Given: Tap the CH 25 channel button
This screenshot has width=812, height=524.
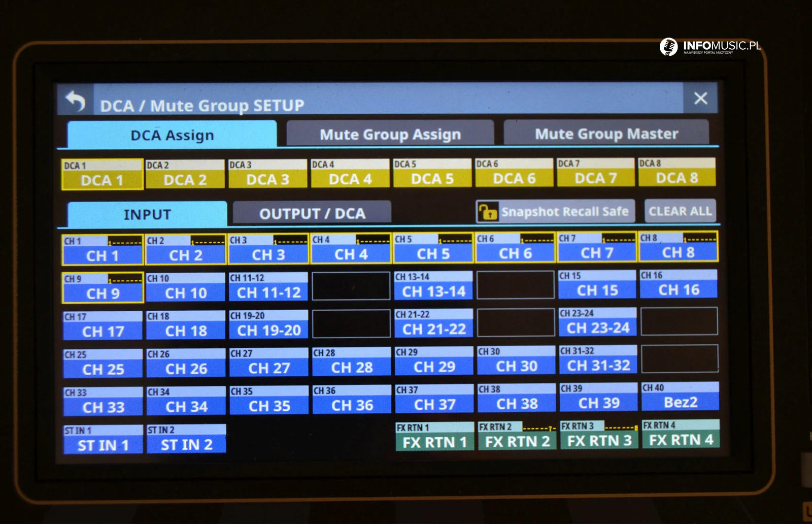Looking at the screenshot, I should [103, 364].
